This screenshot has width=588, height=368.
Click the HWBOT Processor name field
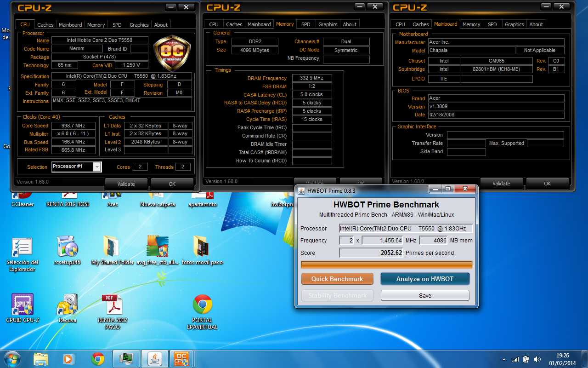406,228
